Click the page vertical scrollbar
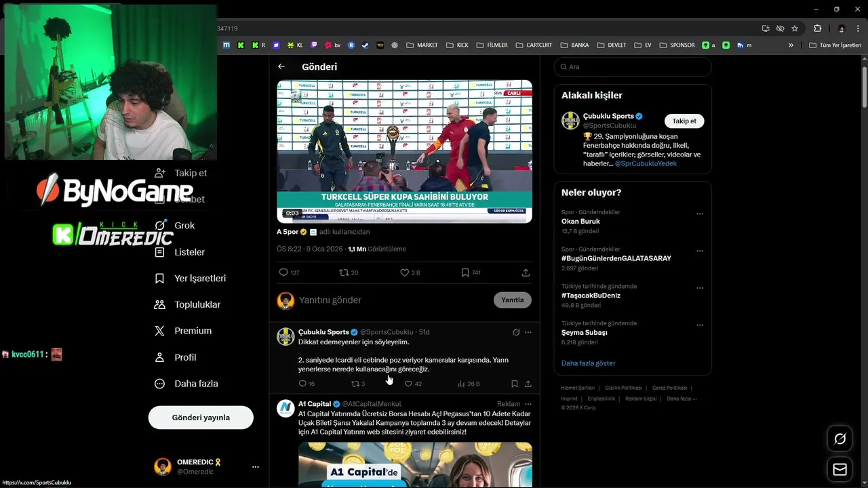This screenshot has height=488, width=868. click(864, 86)
